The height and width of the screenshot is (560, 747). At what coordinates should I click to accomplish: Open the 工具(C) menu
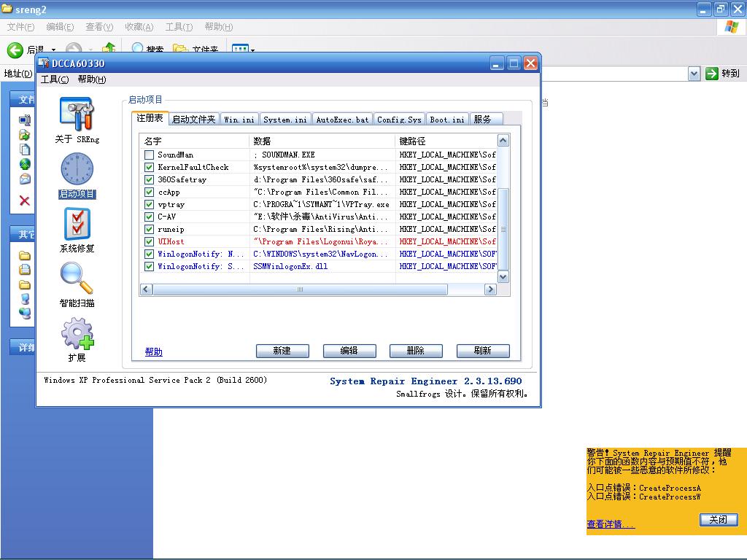55,79
